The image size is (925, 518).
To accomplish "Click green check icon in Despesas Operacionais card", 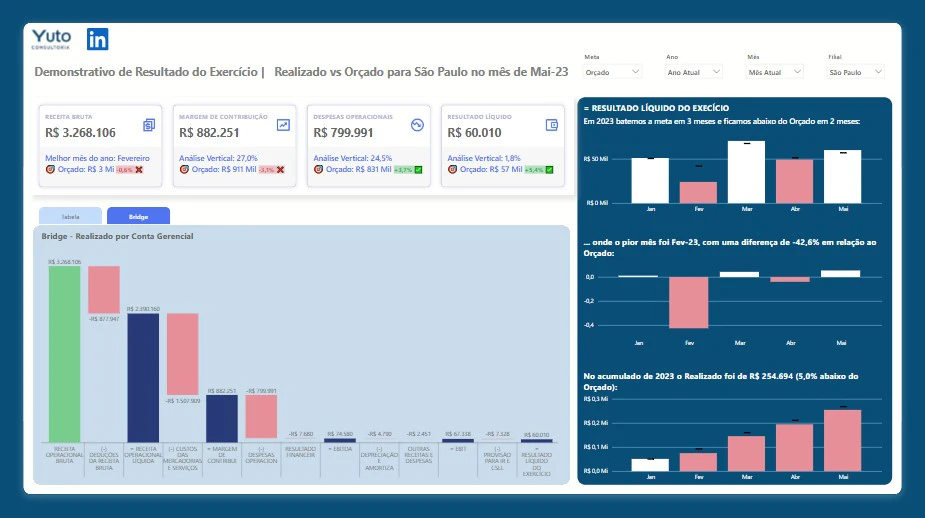I will coord(418,170).
